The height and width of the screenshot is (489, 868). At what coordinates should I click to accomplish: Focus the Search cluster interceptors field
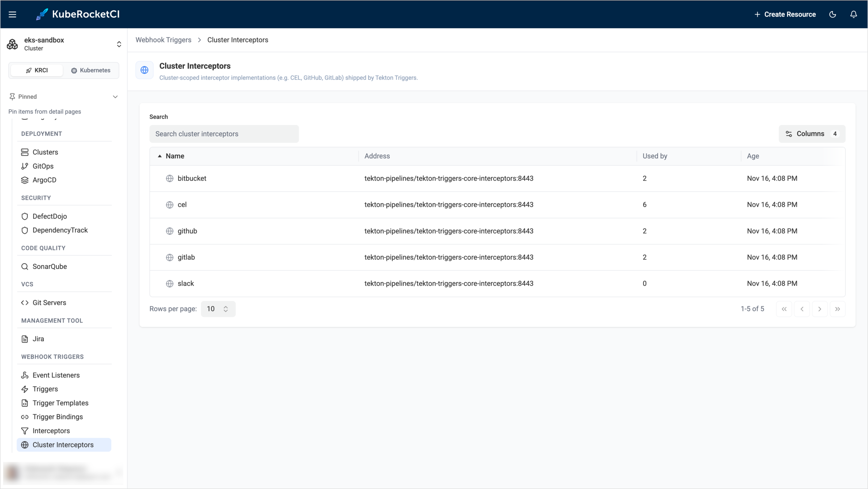tap(224, 134)
